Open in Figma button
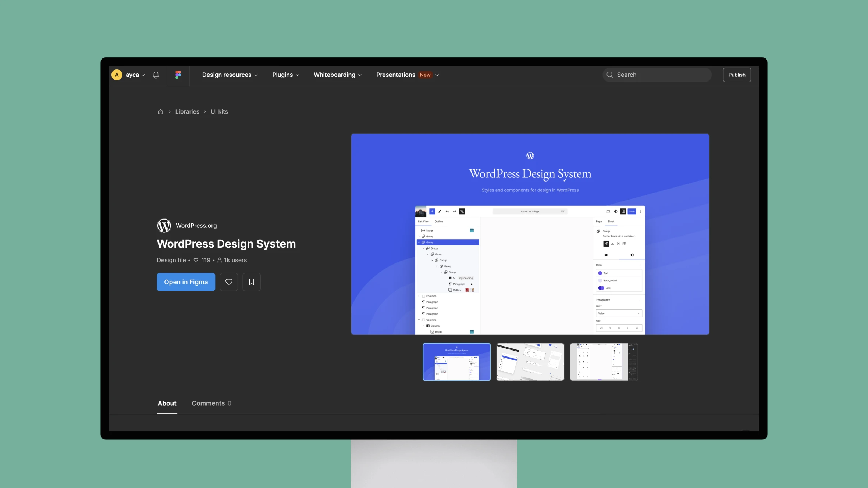 (x=185, y=282)
